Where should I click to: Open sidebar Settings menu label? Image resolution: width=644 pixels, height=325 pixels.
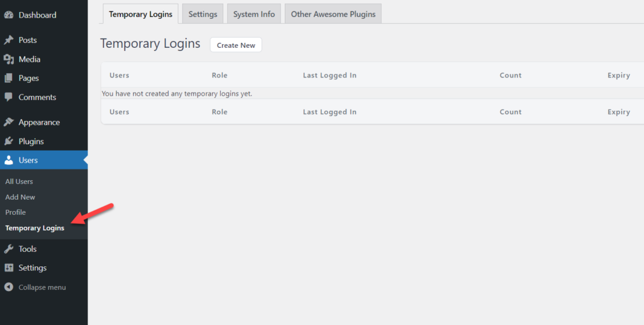pos(33,268)
